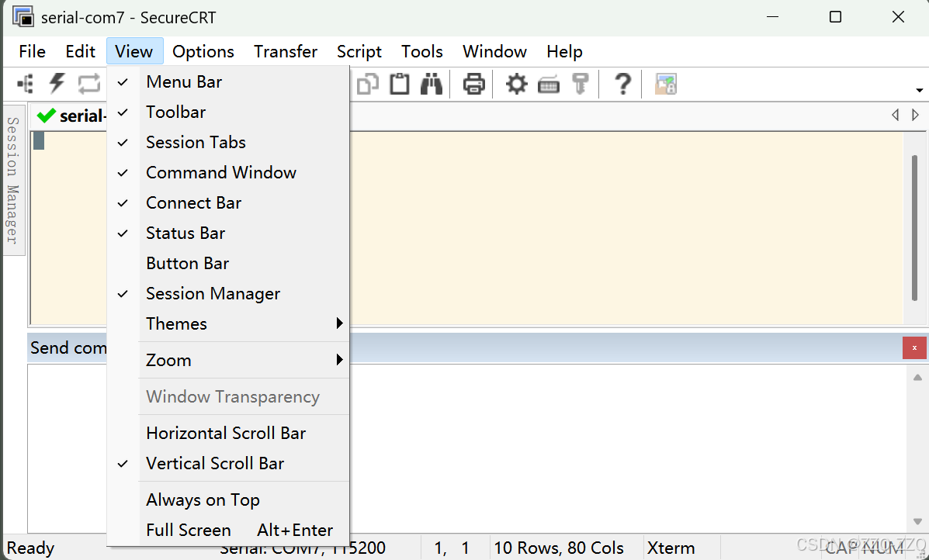Toggle Command Window option
This screenshot has width=929, height=560.
click(x=228, y=172)
